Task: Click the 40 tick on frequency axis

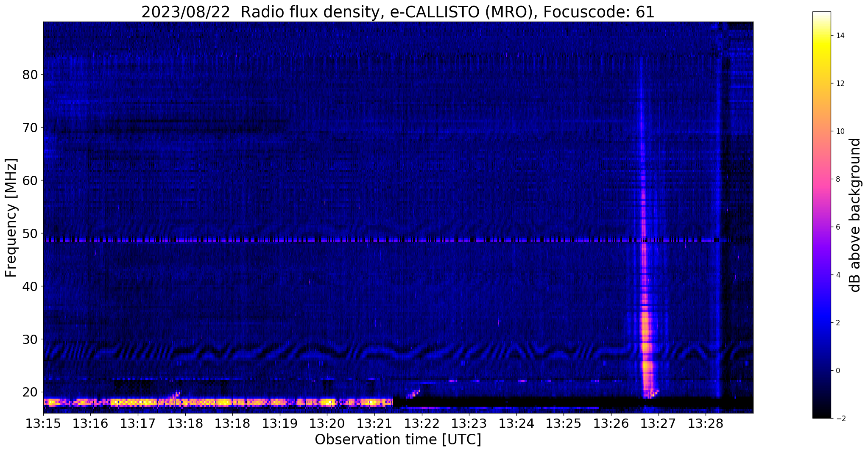Action: tap(30, 287)
